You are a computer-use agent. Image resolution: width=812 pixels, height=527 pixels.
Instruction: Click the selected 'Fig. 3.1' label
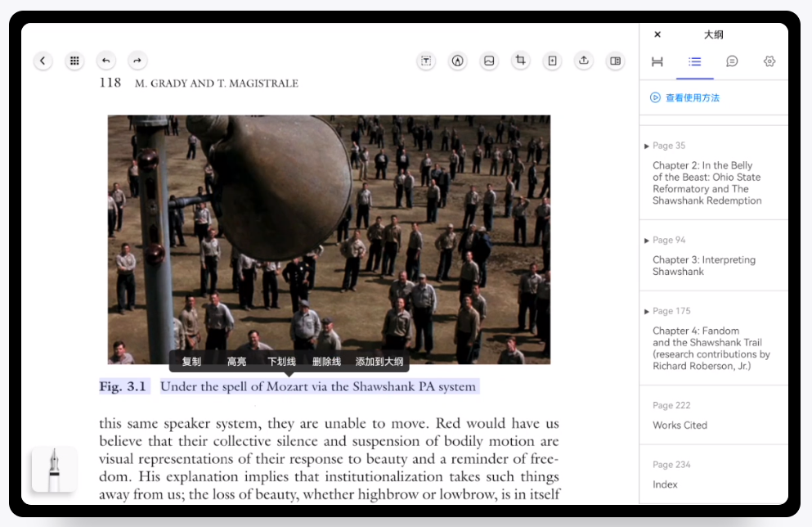tap(123, 386)
